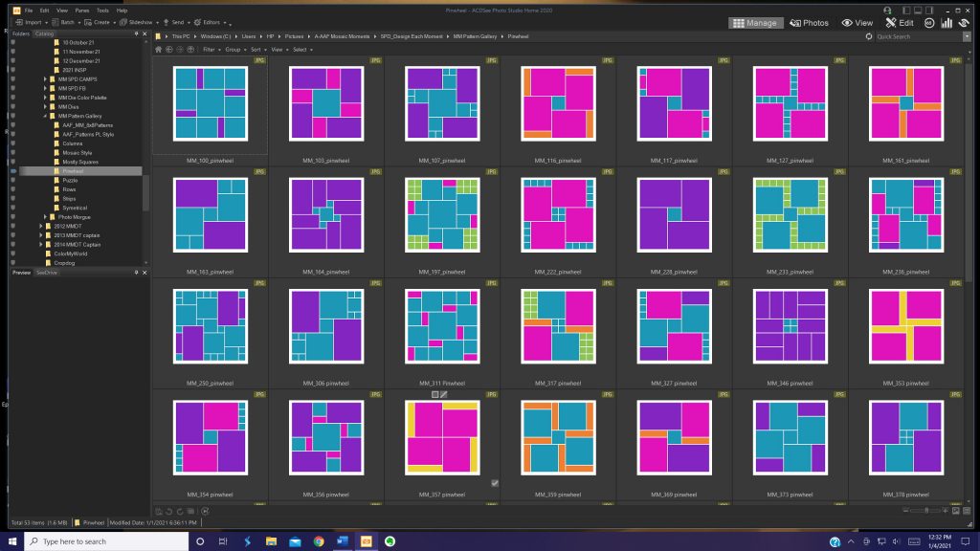Open the Filter dropdown
The height and width of the screenshot is (551, 980).
pyautogui.click(x=212, y=50)
